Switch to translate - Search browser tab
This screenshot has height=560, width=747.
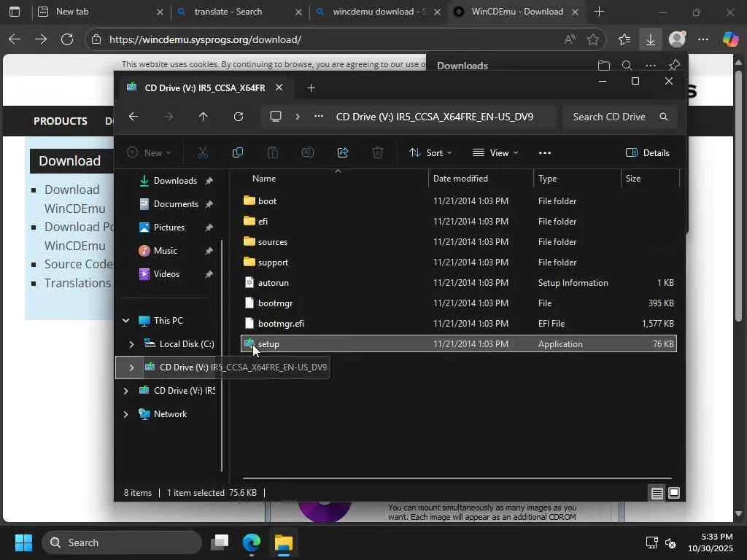[x=239, y=12]
